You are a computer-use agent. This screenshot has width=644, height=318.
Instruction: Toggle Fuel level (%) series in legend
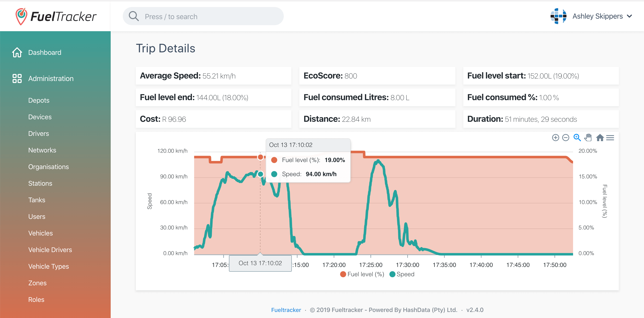(x=362, y=274)
